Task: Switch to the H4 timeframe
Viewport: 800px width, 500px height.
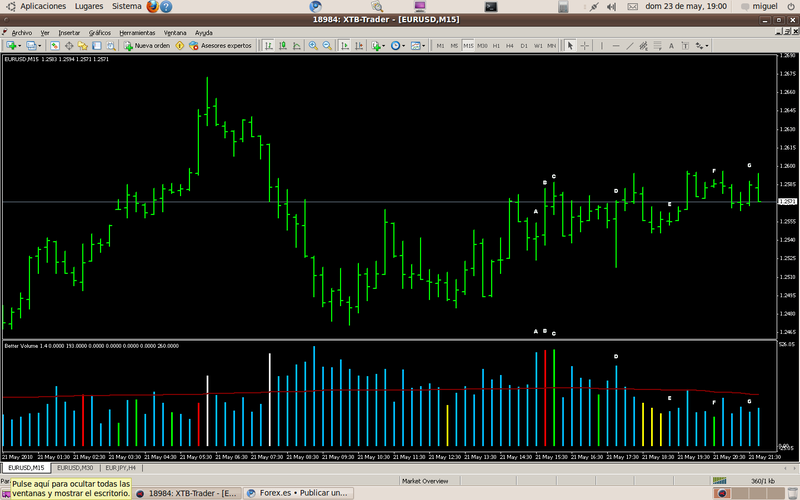Action: 510,45
